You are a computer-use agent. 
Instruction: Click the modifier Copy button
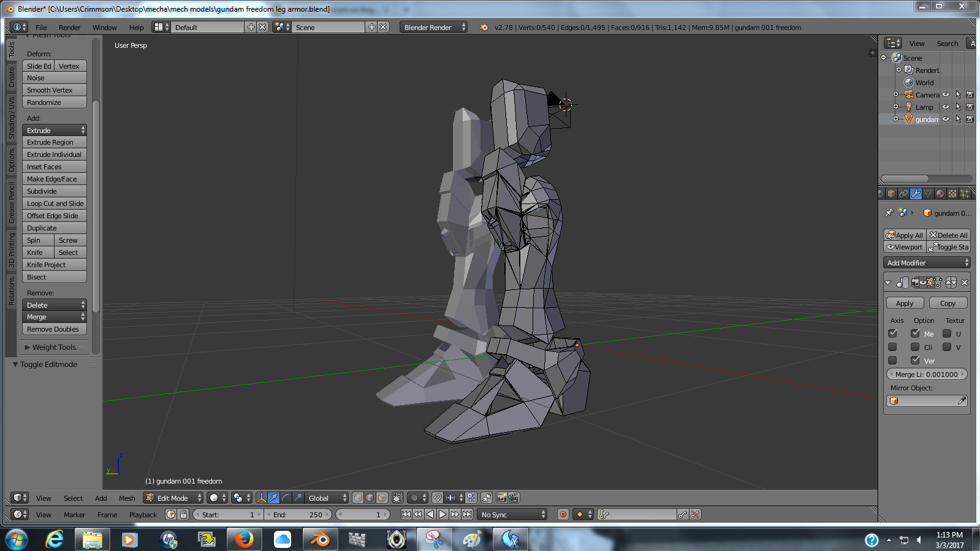(x=948, y=303)
